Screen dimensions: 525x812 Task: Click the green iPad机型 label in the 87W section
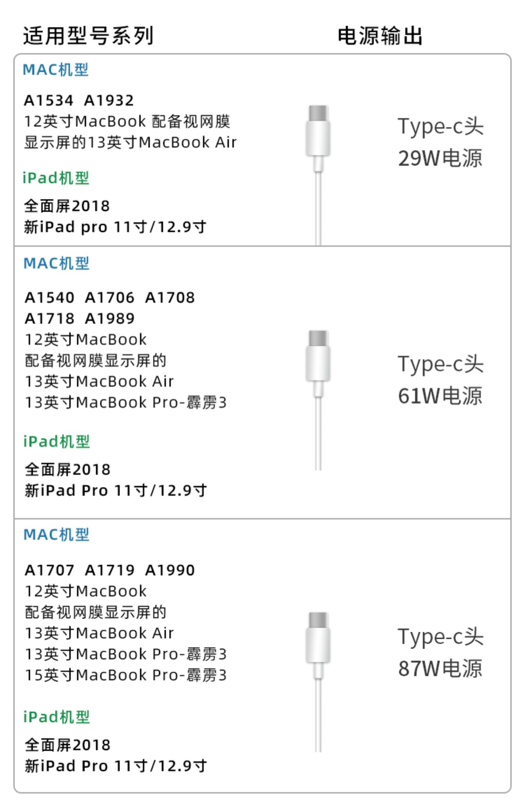[56, 717]
